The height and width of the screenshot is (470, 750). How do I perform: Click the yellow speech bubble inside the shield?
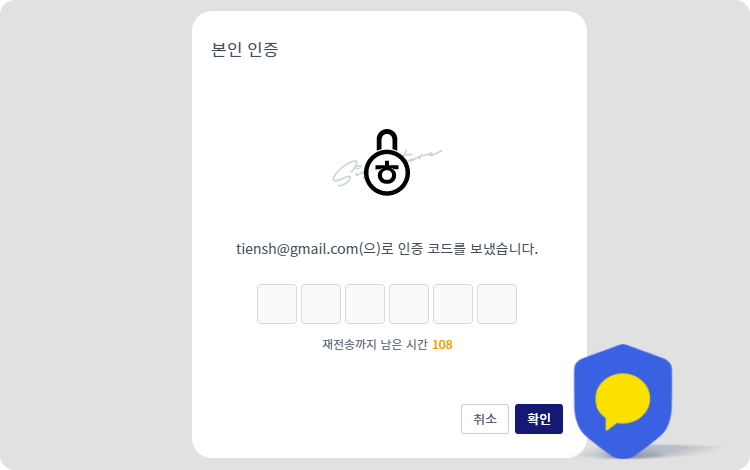tap(622, 401)
